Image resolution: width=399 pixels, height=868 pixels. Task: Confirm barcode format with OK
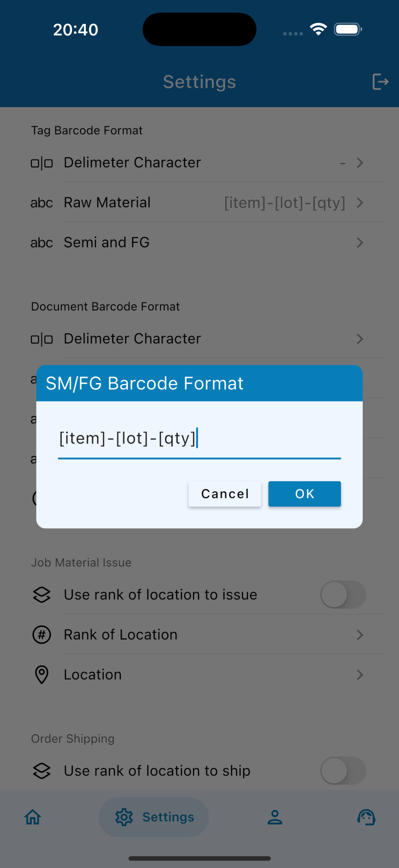coord(304,494)
